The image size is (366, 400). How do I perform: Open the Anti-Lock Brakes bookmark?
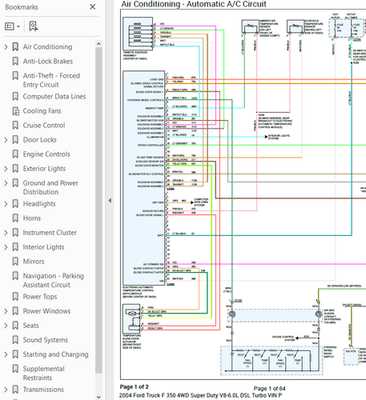[48, 61]
